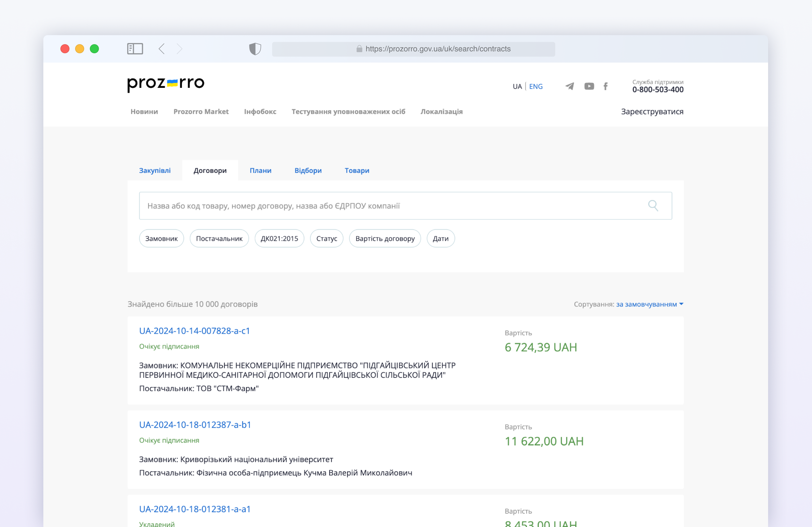Open the Інфобокс menu item

[260, 112]
